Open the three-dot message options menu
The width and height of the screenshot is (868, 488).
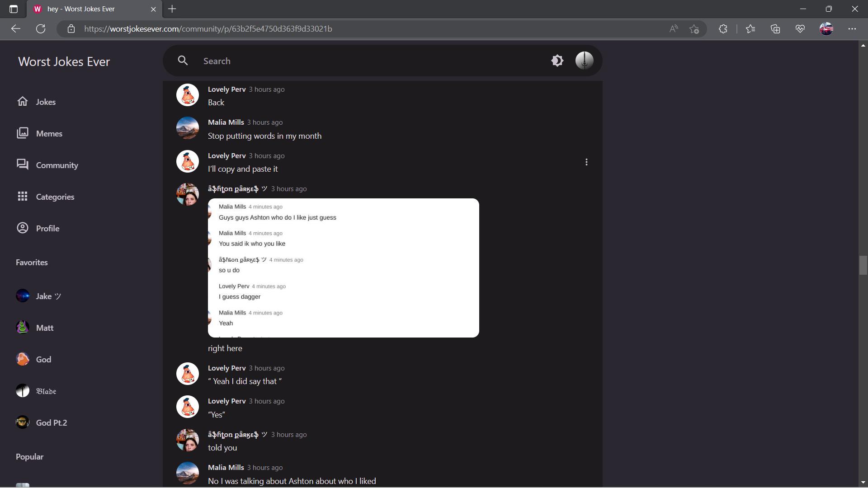pyautogui.click(x=586, y=162)
